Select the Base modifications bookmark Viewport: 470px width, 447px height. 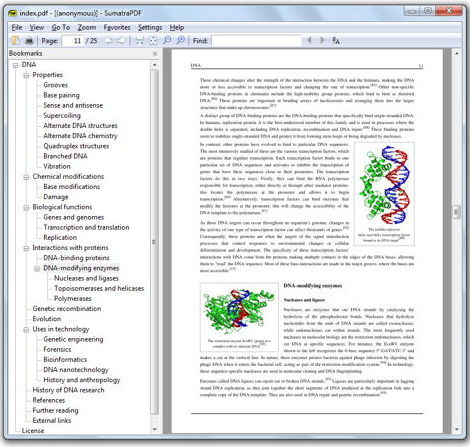click(72, 187)
